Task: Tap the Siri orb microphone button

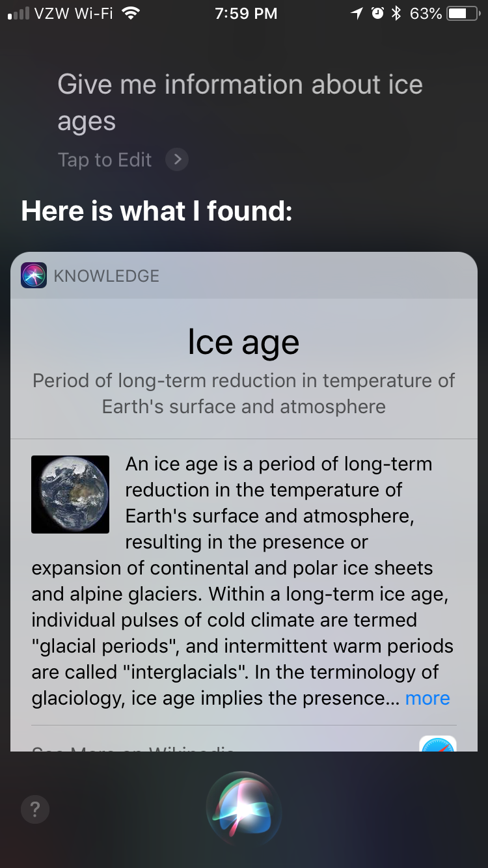Action: [244, 809]
